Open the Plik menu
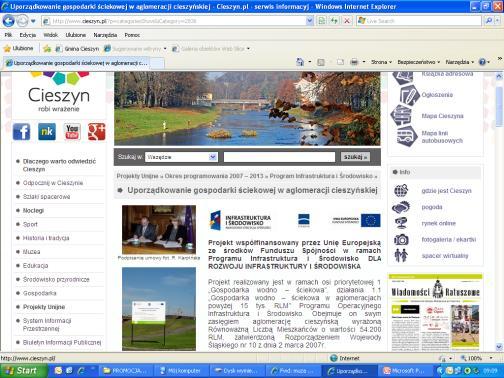Viewport: 504px width, 378px height. click(8, 35)
